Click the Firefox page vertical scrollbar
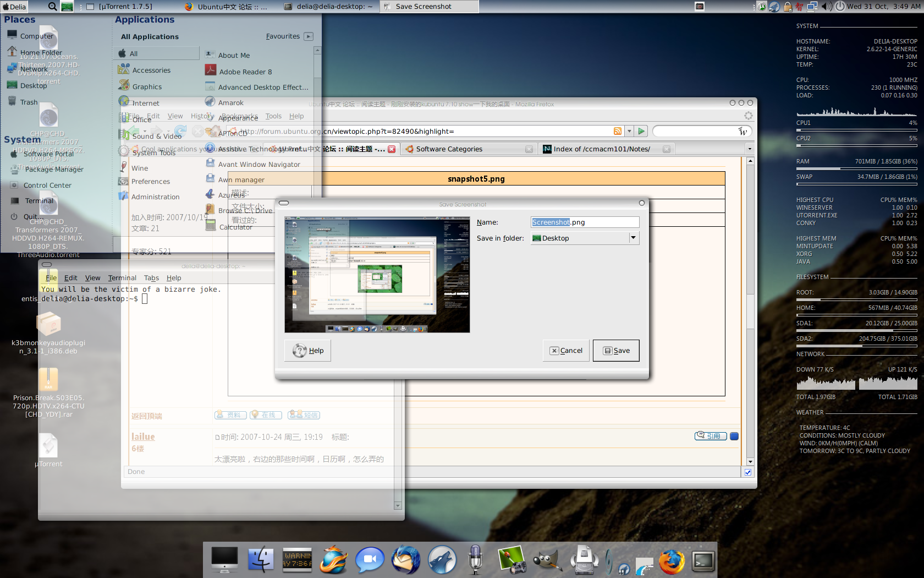Viewport: 924px width, 578px height. [750, 311]
